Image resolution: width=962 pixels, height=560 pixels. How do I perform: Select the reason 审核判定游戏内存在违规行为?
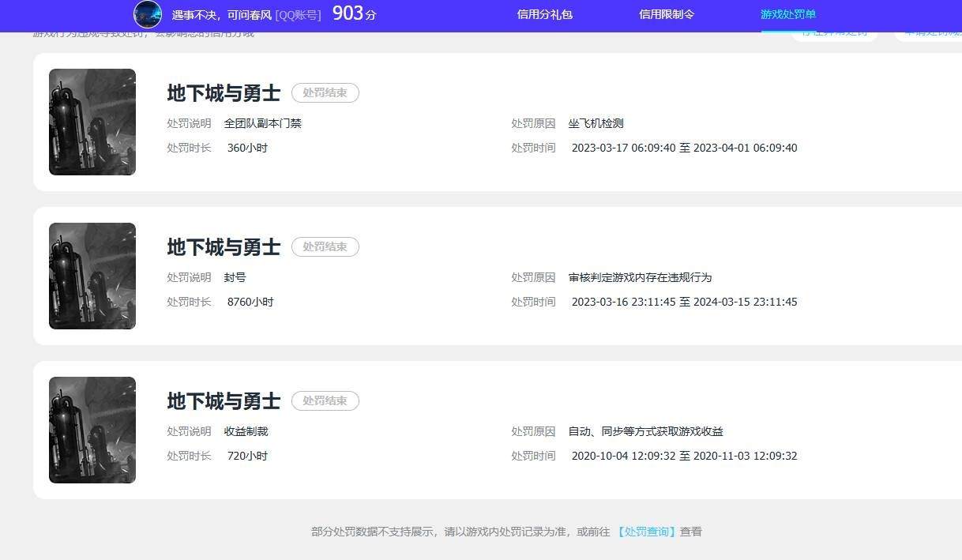tap(640, 277)
